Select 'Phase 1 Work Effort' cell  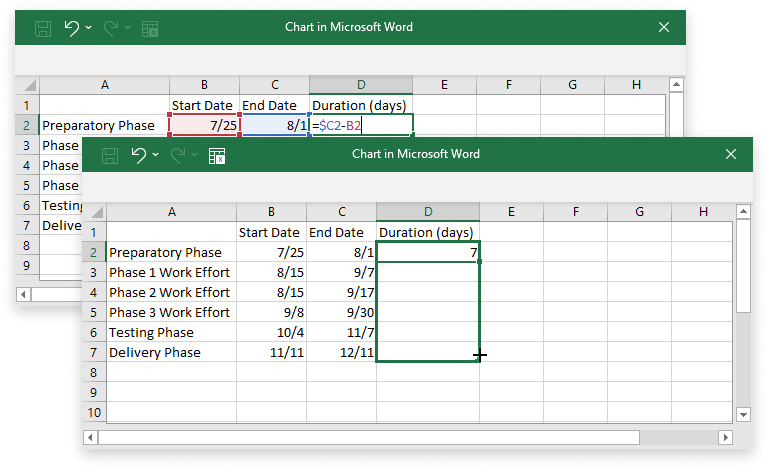point(171,272)
